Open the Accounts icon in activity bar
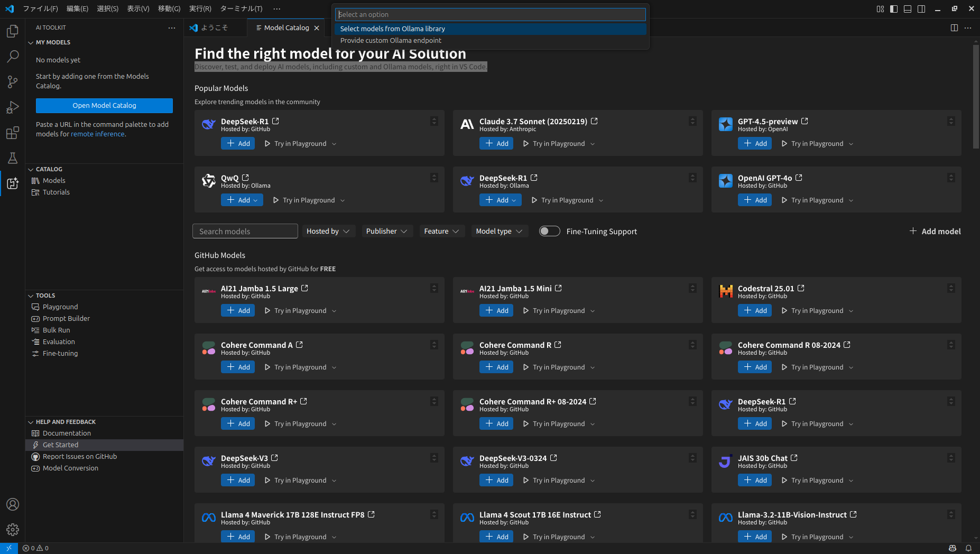This screenshot has width=980, height=554. pyautogui.click(x=13, y=504)
